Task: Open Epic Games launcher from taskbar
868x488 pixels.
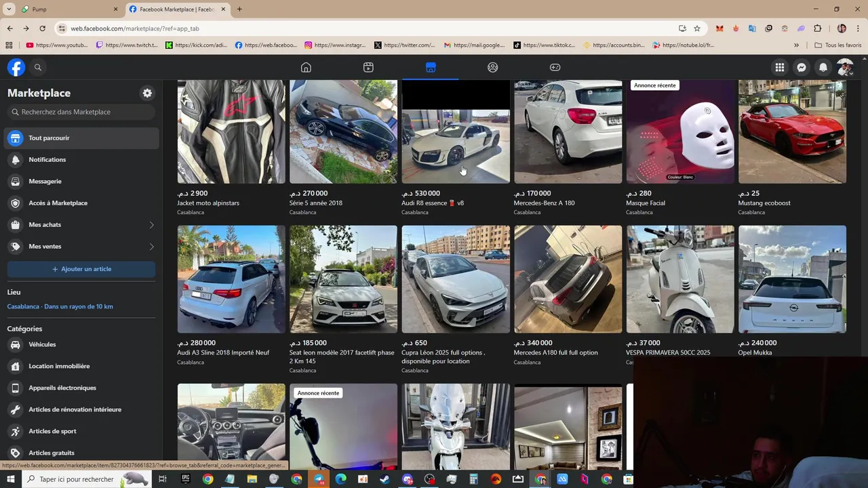Action: point(185,479)
